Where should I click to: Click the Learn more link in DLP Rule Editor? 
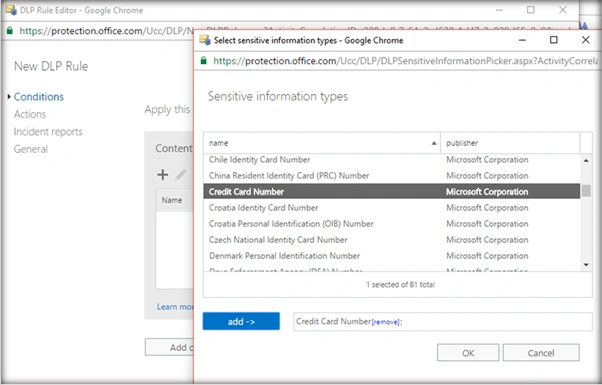point(175,307)
